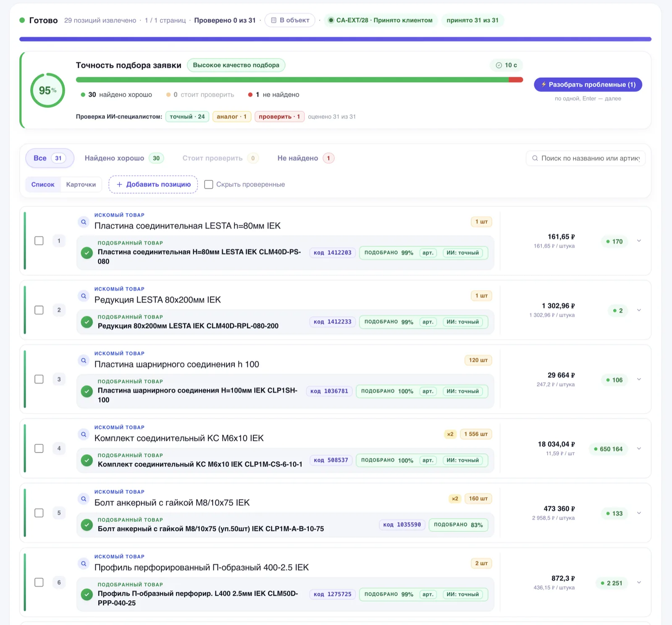Click the clock icon in the 10 с badge

499,65
